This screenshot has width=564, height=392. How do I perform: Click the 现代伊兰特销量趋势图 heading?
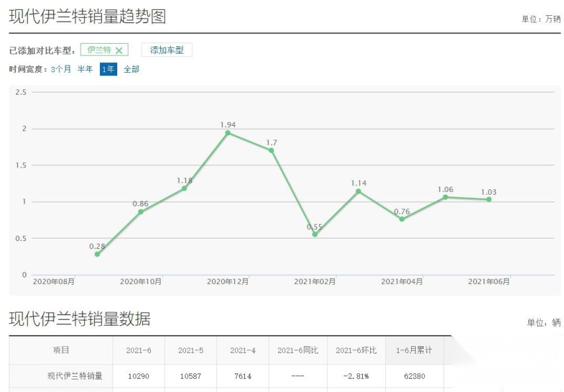pyautogui.click(x=87, y=17)
